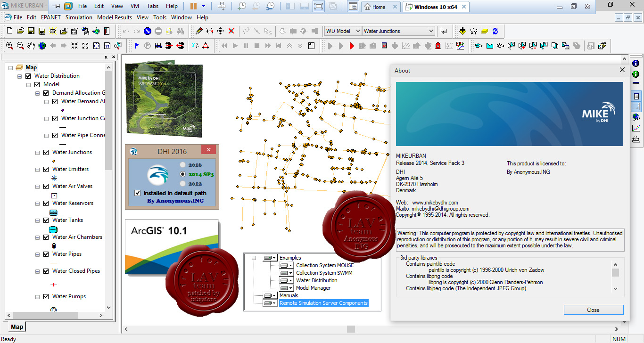Click the red house results icon

point(438,46)
